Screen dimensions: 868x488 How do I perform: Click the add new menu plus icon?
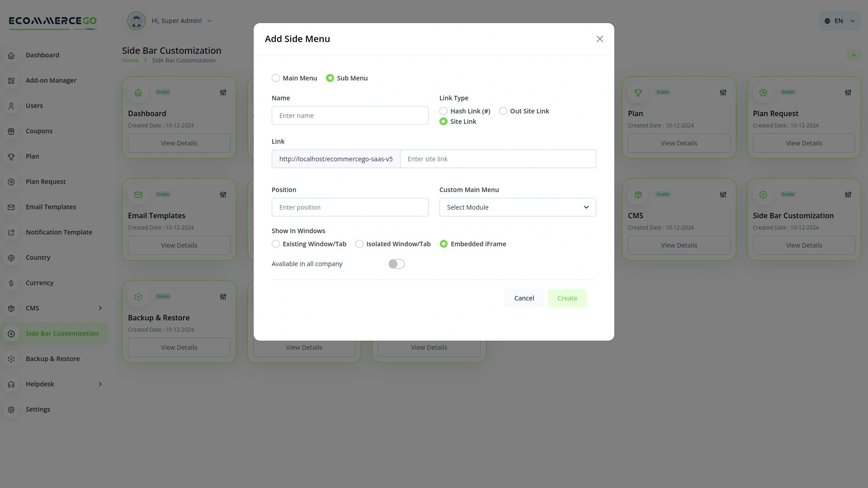[x=854, y=55]
